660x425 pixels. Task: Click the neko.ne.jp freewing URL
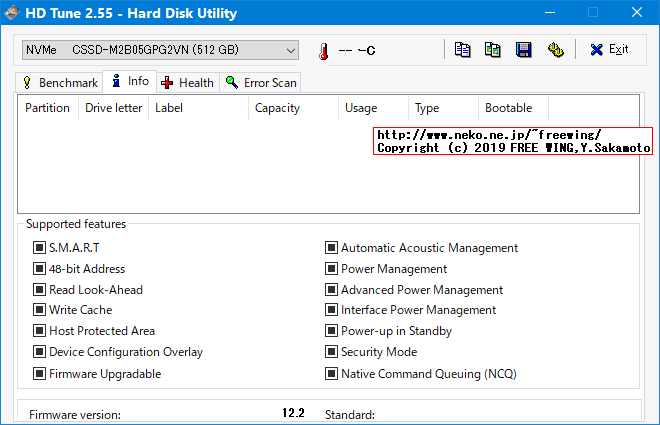pyautogui.click(x=489, y=135)
